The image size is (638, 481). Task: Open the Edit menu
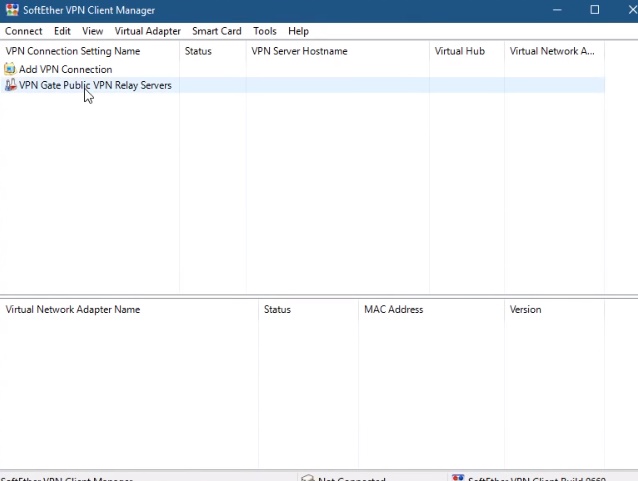(x=62, y=31)
